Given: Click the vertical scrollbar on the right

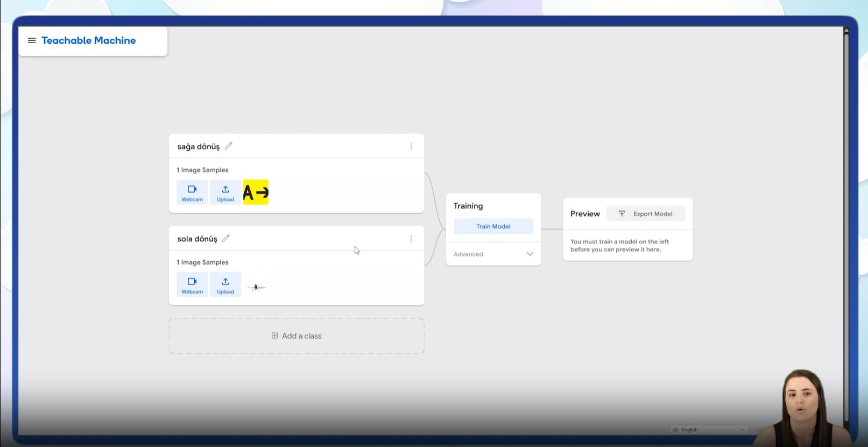Looking at the screenshot, I should 846,215.
